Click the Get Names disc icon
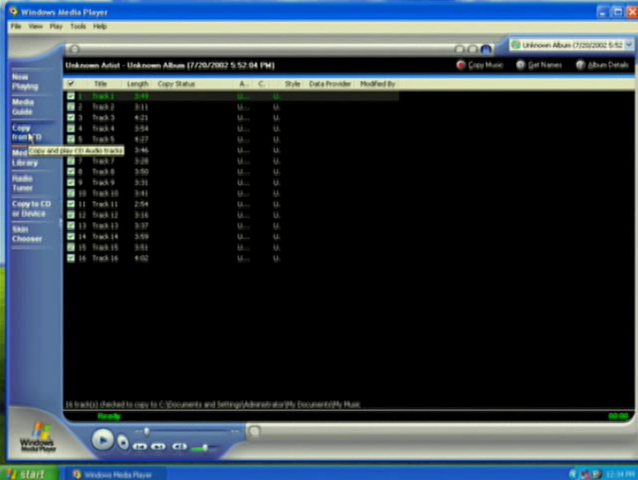 [520, 65]
